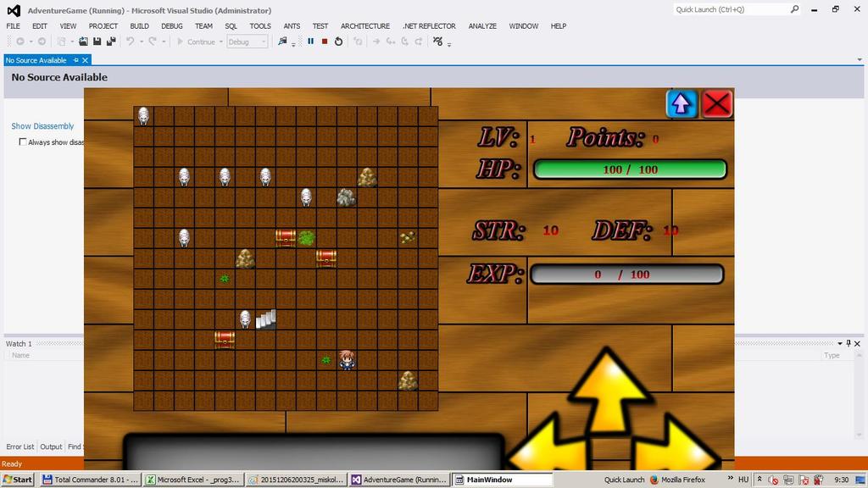Click the Step Into toolbar icon
Viewport: 868px width, 488px height.
(x=391, y=42)
